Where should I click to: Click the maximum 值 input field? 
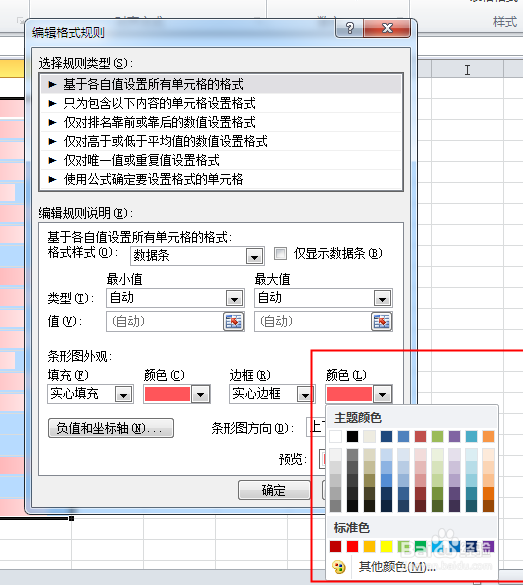[x=313, y=322]
